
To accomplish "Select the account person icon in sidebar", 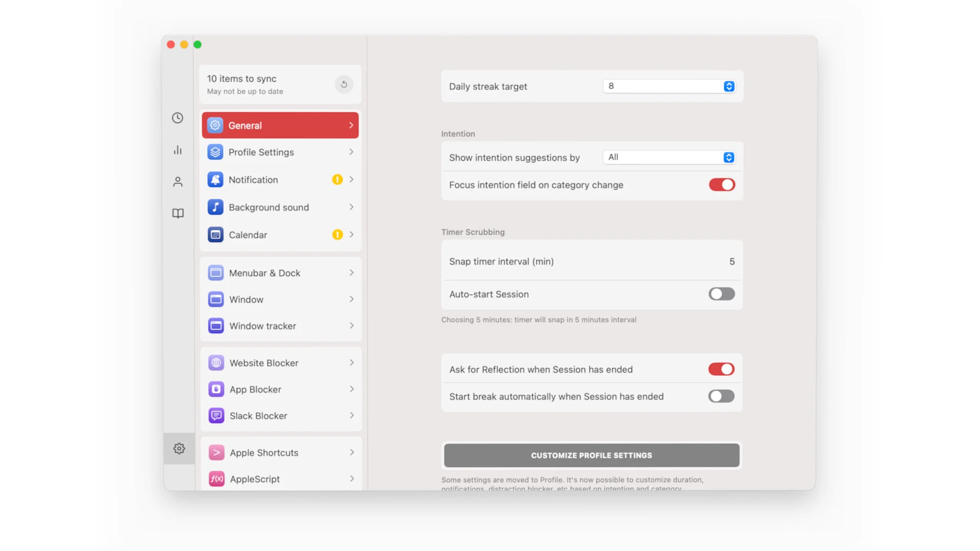I will click(x=178, y=181).
